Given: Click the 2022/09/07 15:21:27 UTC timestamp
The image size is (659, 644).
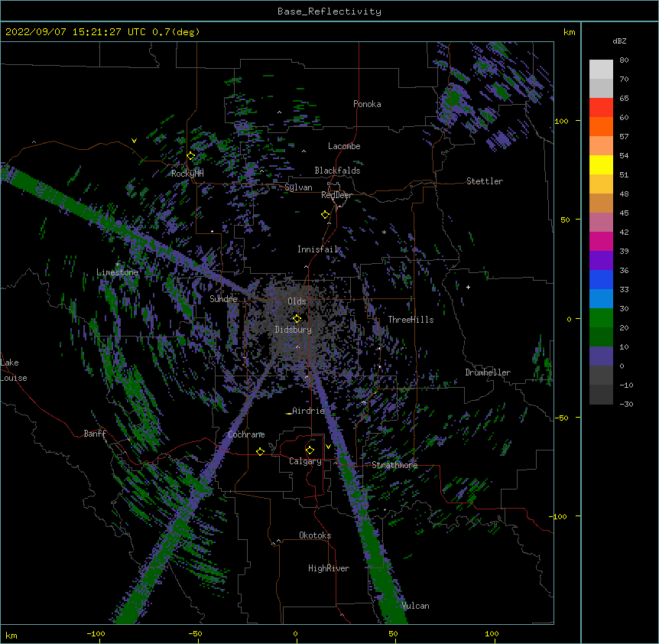Looking at the screenshot, I should tap(76, 32).
